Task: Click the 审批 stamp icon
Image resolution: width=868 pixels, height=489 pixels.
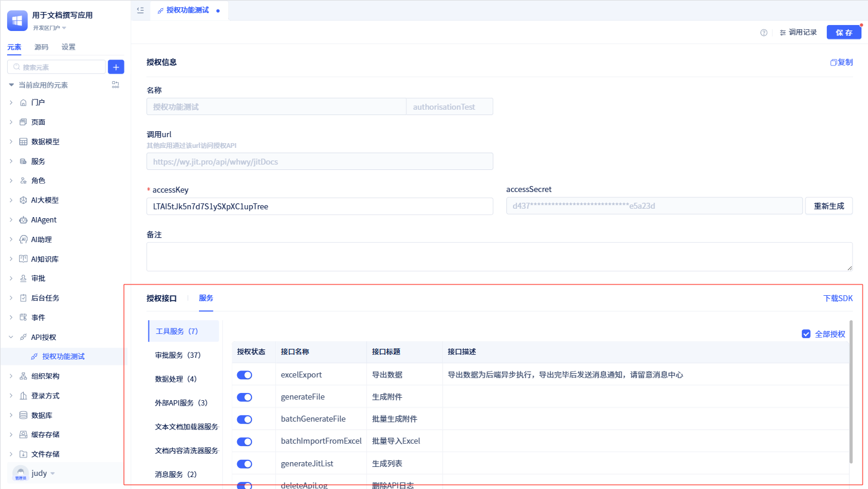Action: coord(23,278)
